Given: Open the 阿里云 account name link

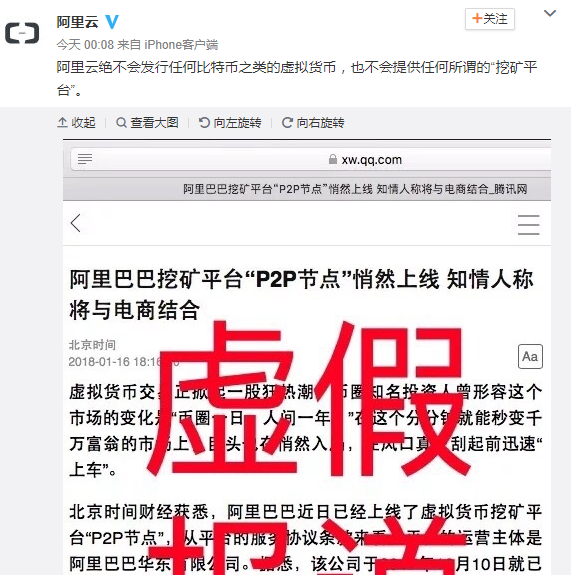Looking at the screenshot, I should coord(77,22).
